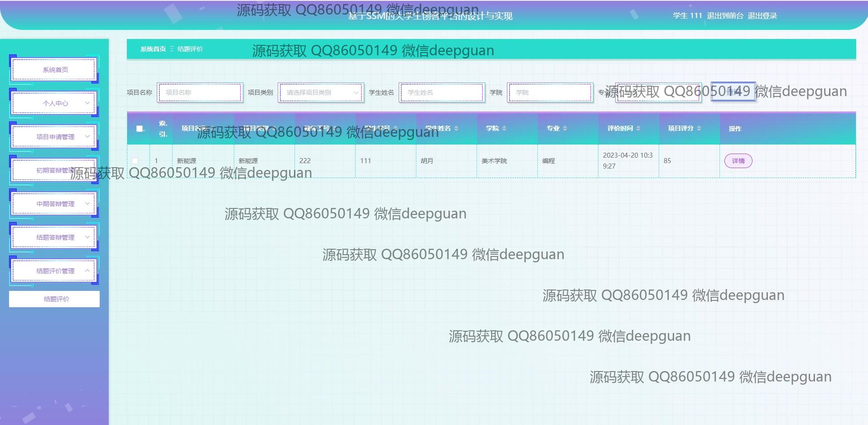The image size is (868, 425).
Task: Sort table by 评价时间 column arrows
Action: pos(638,129)
